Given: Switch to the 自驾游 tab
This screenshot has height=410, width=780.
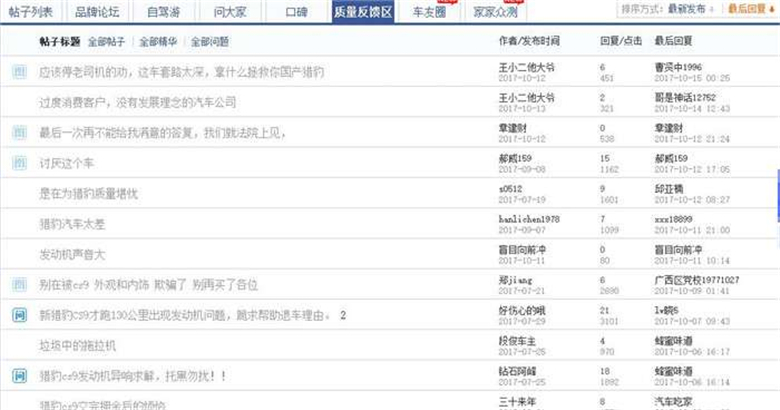Looking at the screenshot, I should (163, 11).
